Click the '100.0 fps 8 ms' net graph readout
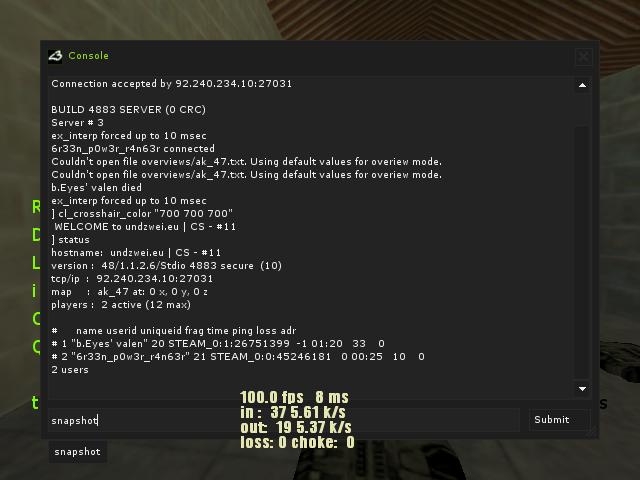The image size is (640, 480). (295, 397)
